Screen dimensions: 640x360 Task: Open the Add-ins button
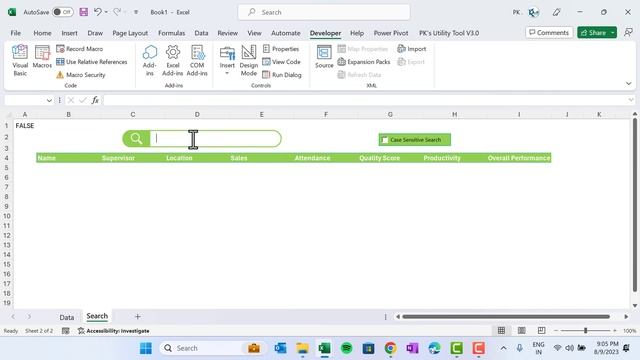point(149,61)
